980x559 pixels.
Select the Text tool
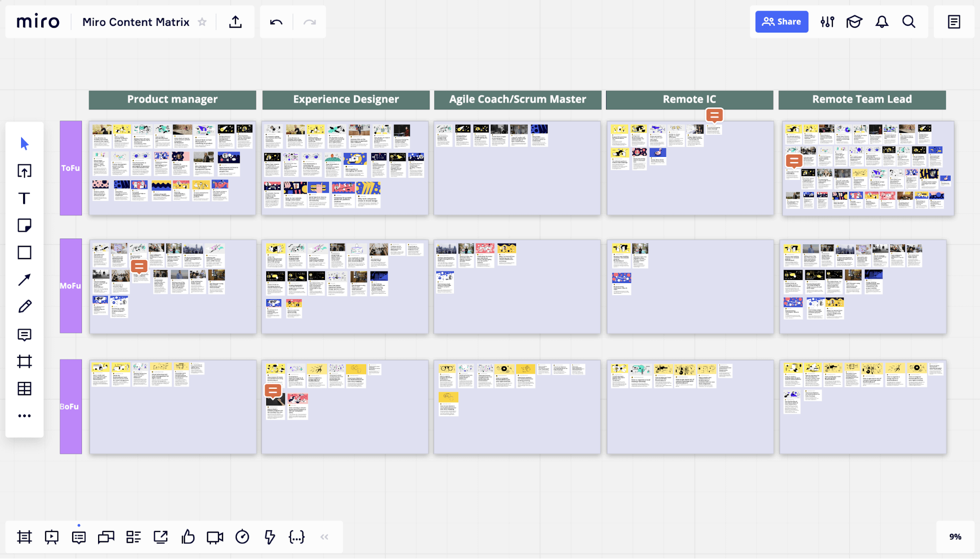(25, 198)
